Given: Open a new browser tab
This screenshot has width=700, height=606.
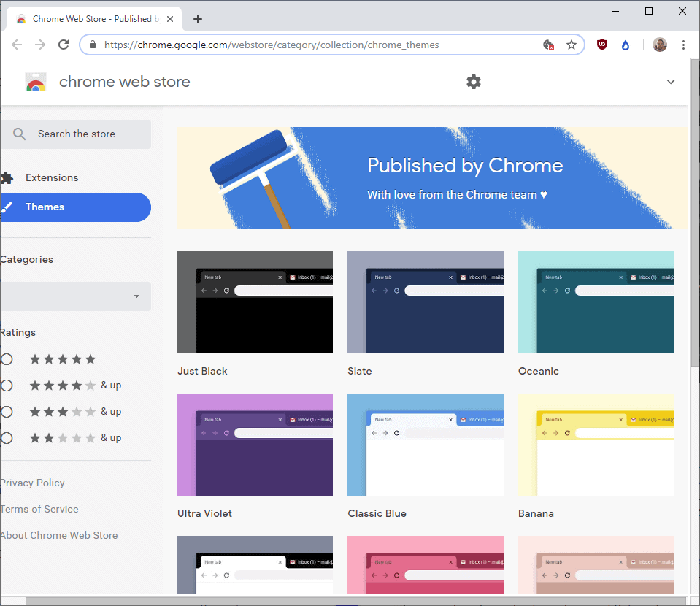Looking at the screenshot, I should click(197, 18).
